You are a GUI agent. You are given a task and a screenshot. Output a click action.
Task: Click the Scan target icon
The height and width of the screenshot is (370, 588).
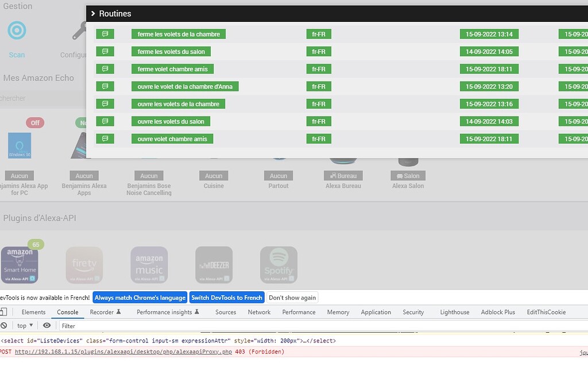click(17, 30)
